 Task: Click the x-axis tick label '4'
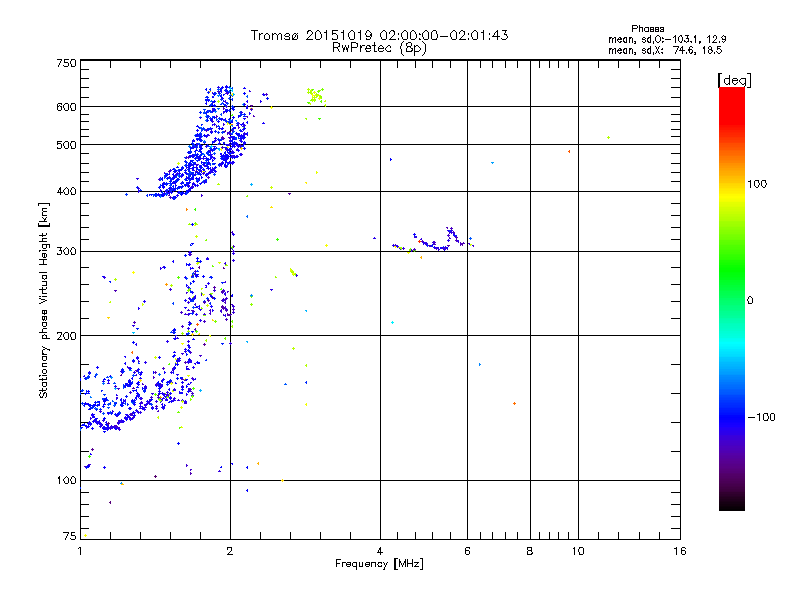(x=380, y=551)
